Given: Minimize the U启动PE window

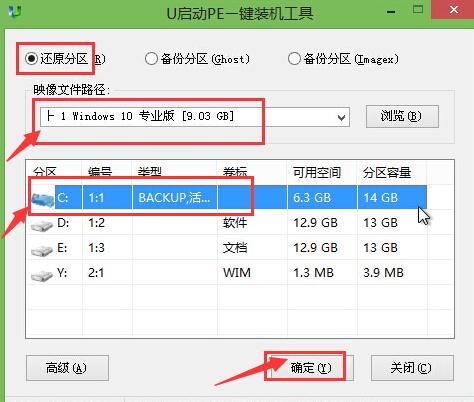Looking at the screenshot, I should click(391, 12).
